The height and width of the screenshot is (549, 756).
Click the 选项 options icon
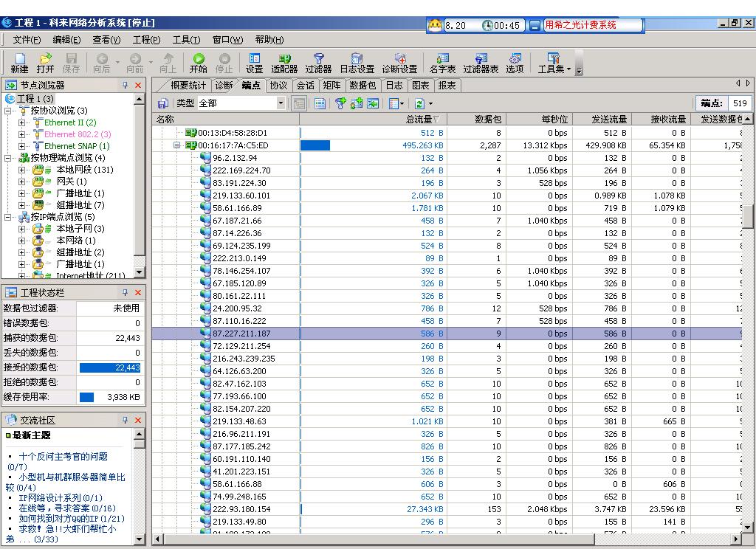point(515,59)
